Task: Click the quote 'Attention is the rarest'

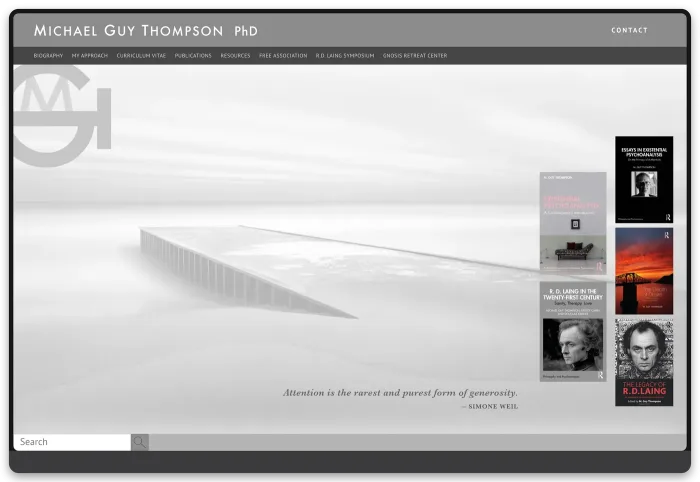Action: pos(400,393)
